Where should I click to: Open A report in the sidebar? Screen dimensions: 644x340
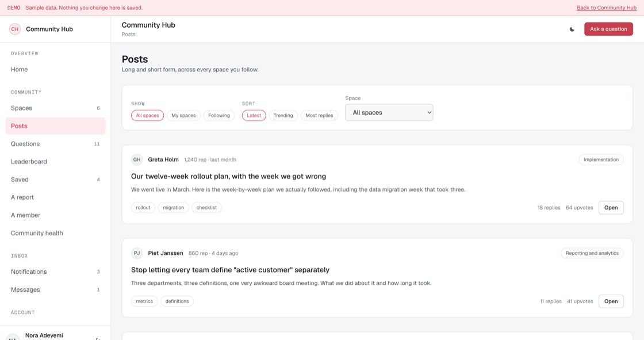point(55,197)
